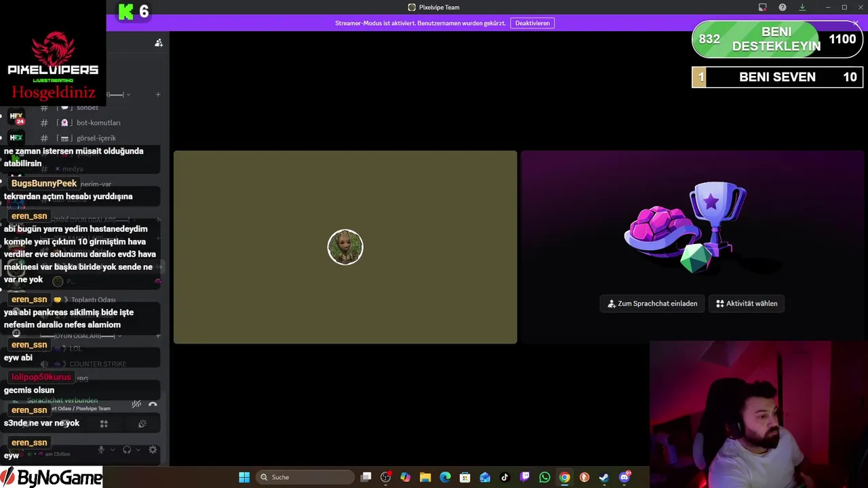Toggle the noise suppression icon in the voice panel
This screenshot has height=488, width=868.
click(x=136, y=404)
